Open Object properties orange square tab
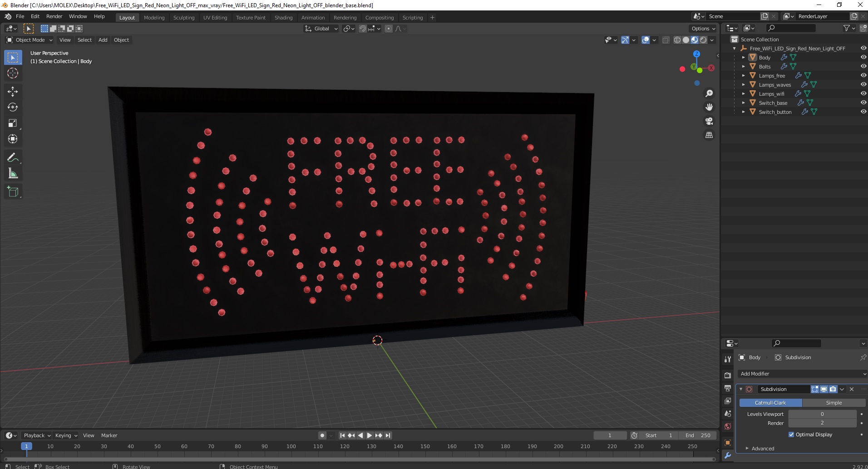The height and width of the screenshot is (469, 868). (728, 443)
